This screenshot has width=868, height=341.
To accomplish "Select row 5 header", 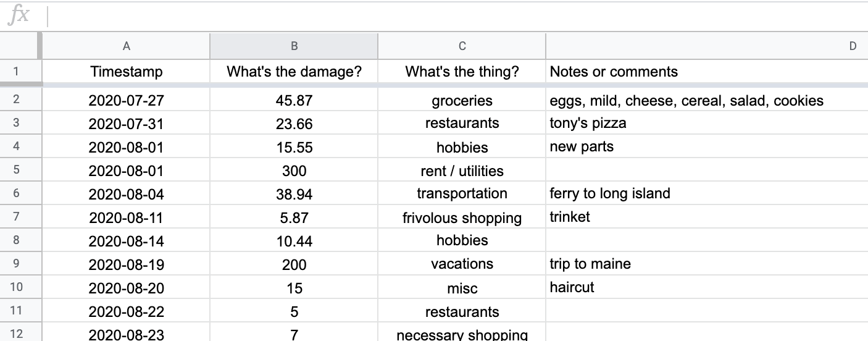I will point(16,170).
